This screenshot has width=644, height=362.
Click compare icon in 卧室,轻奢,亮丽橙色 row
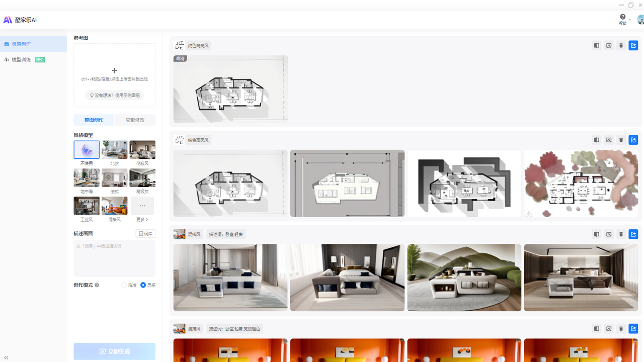pyautogui.click(x=596, y=329)
